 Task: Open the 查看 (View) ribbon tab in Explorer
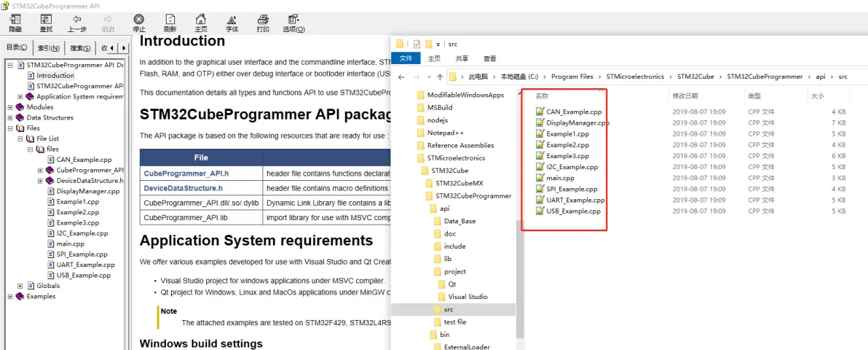click(x=489, y=58)
